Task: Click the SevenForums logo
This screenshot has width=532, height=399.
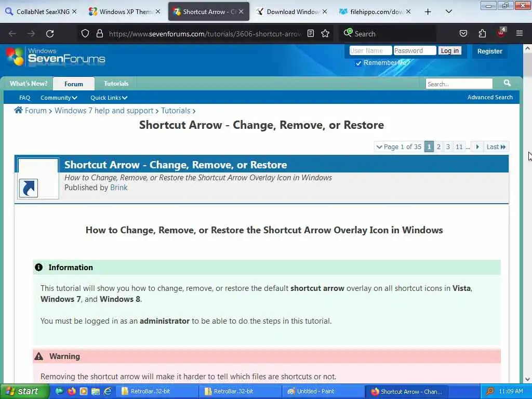Action: (x=56, y=56)
